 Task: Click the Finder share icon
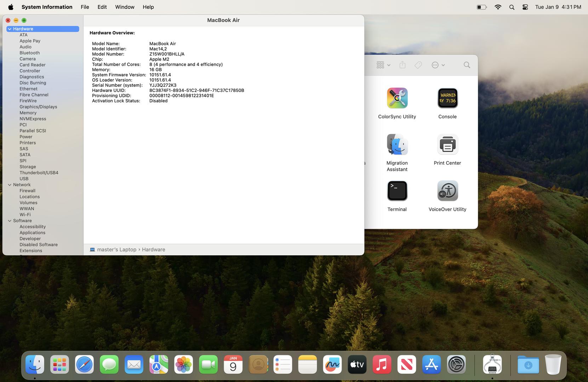pos(403,65)
